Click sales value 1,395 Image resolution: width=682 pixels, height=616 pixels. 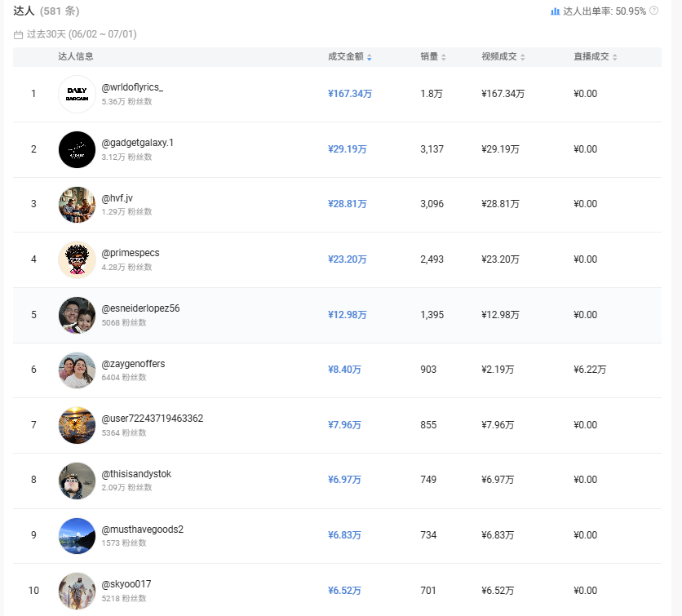click(x=432, y=314)
